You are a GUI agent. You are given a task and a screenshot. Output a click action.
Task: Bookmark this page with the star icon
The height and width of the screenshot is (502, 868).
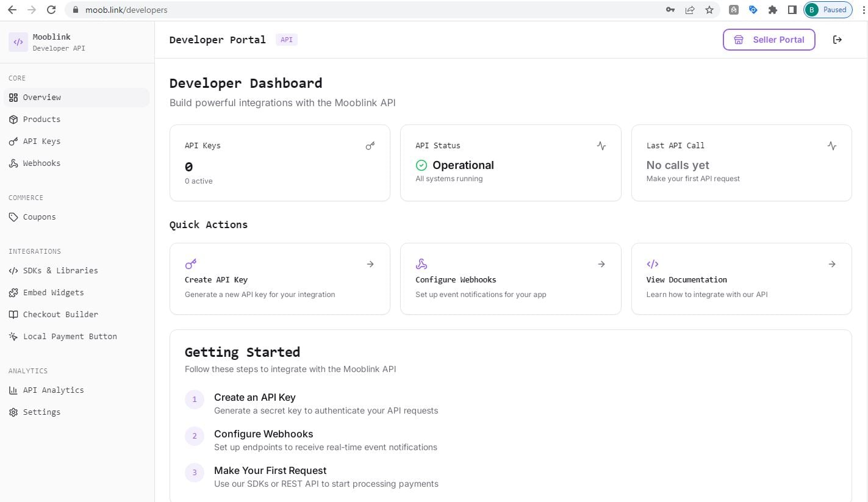709,10
